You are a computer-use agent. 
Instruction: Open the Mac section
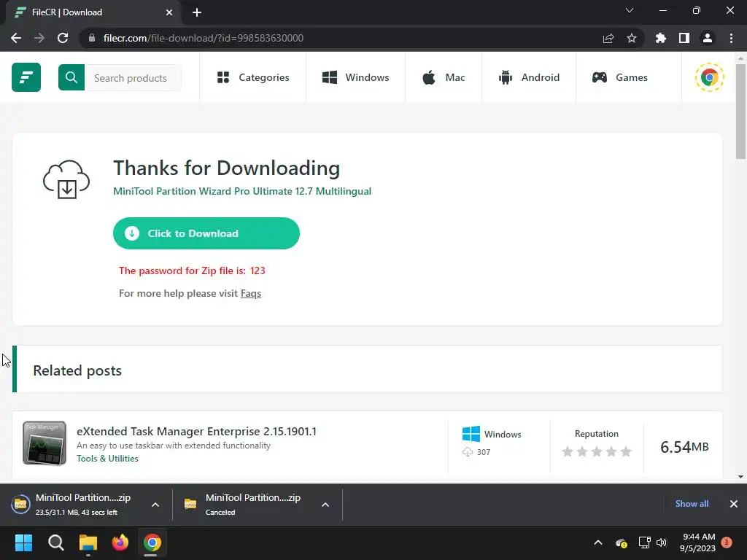point(444,77)
